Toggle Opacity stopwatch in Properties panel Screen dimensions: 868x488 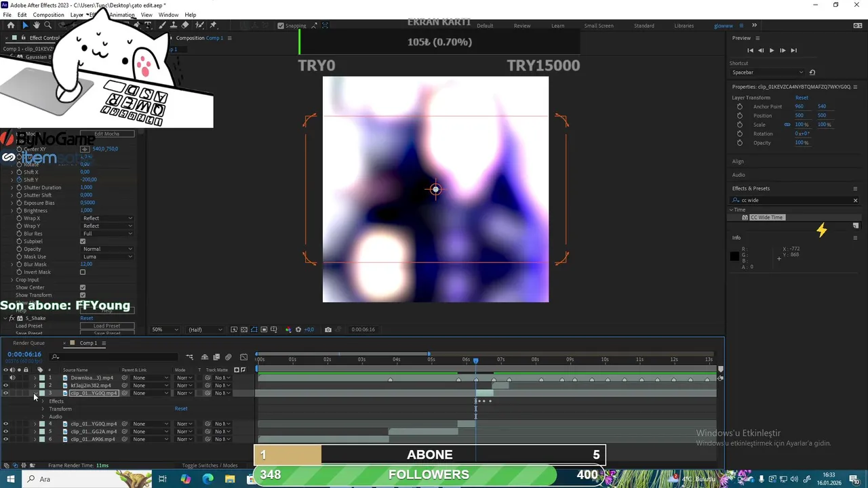740,143
